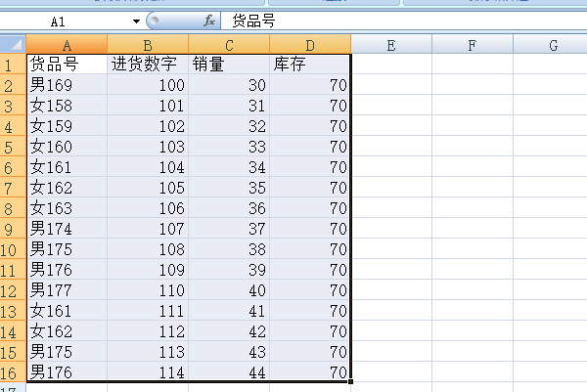Click cell with value 107
This screenshot has height=392, width=587.
pos(148,229)
